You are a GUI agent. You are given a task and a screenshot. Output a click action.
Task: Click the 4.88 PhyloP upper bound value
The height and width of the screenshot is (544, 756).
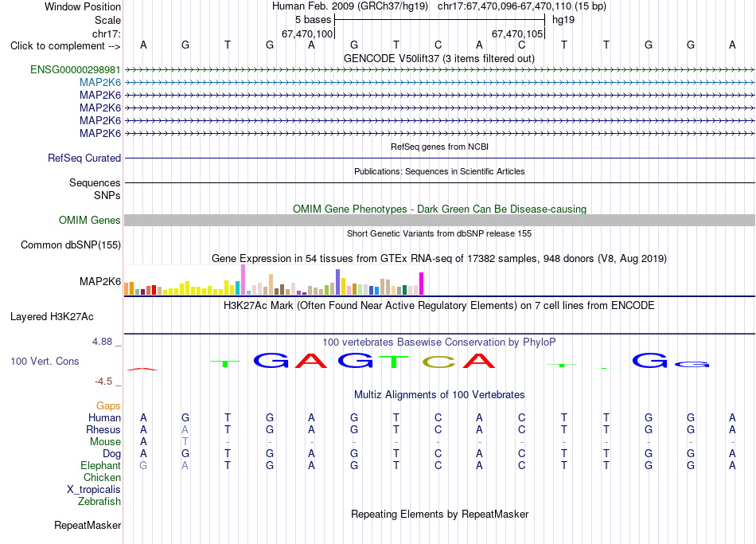102,342
